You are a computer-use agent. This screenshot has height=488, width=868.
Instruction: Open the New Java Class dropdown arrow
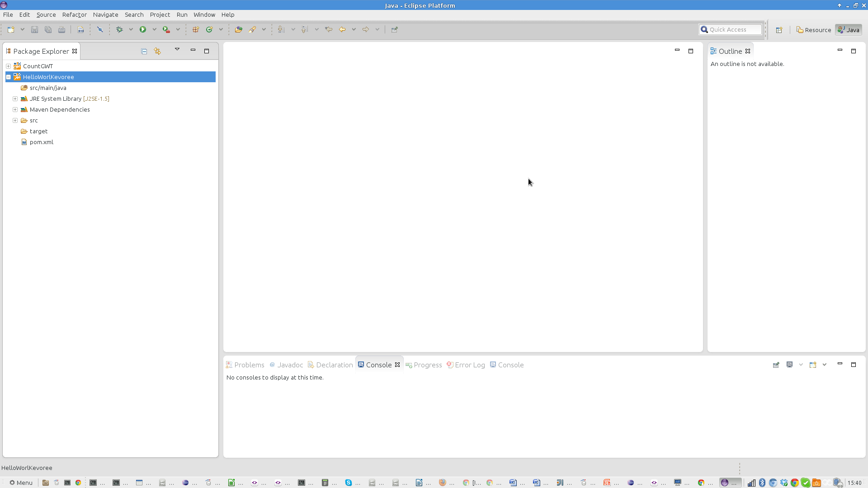221,29
